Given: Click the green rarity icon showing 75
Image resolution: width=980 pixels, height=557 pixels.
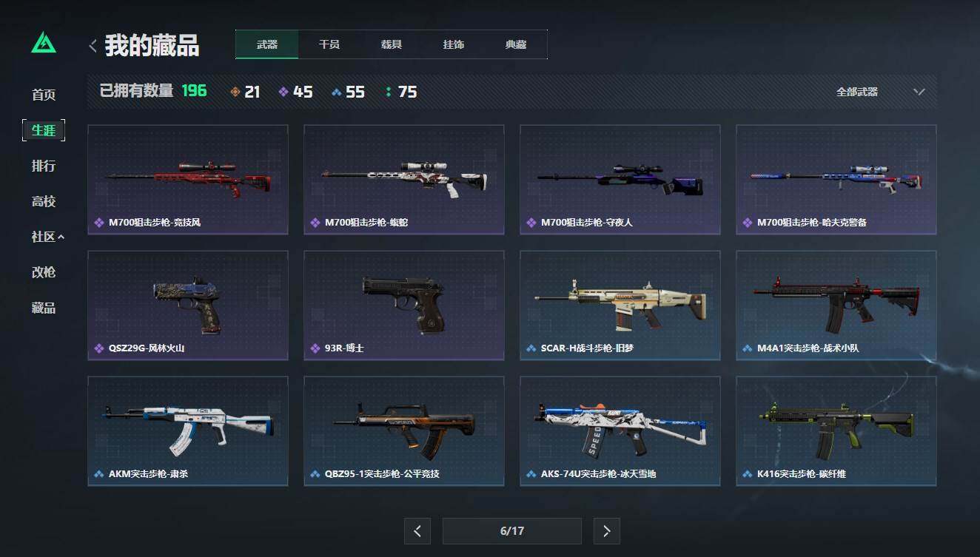Looking at the screenshot, I should point(389,92).
